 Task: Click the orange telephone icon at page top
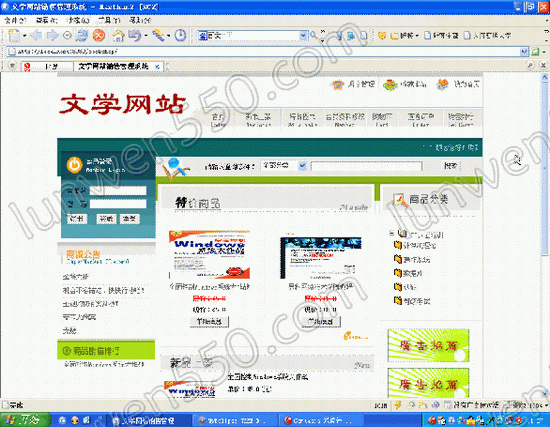(338, 85)
